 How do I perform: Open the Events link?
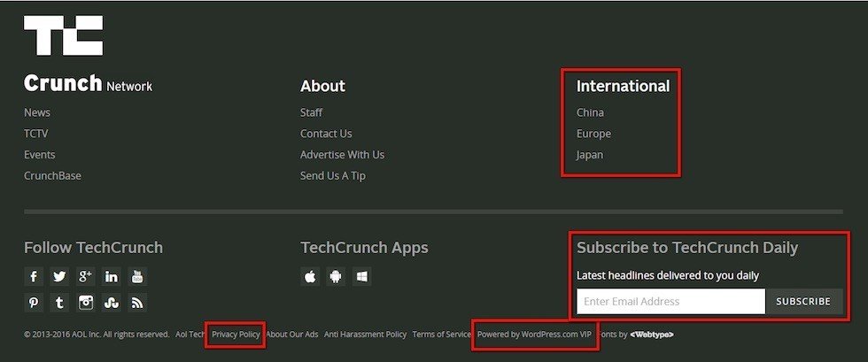(x=39, y=154)
